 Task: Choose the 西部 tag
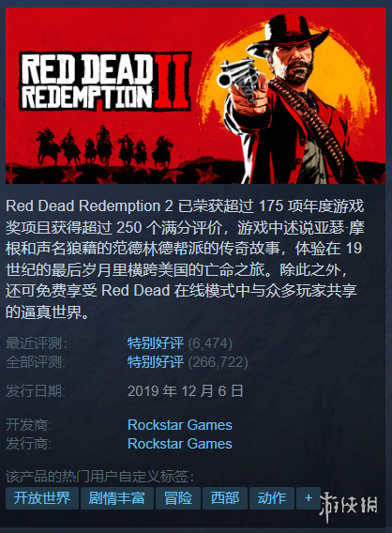tap(225, 498)
